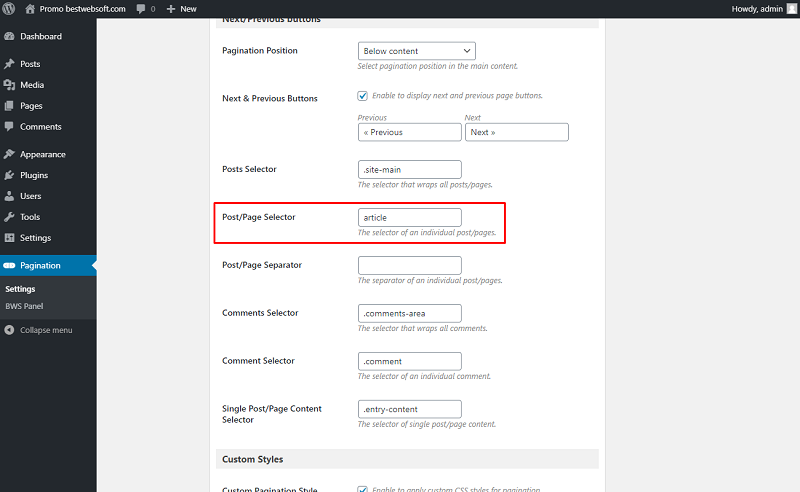The image size is (800, 492).
Task: Click the Pagination Position label
Action: [260, 51]
